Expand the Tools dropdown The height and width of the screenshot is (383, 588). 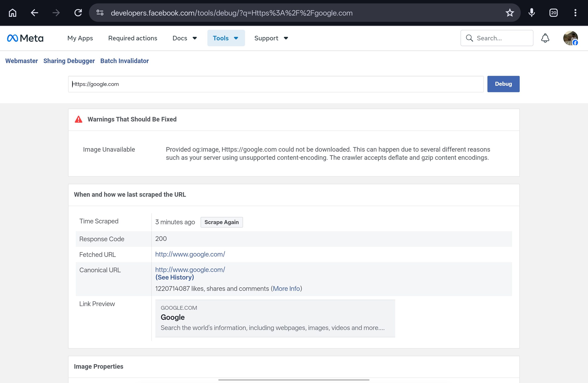(x=226, y=38)
